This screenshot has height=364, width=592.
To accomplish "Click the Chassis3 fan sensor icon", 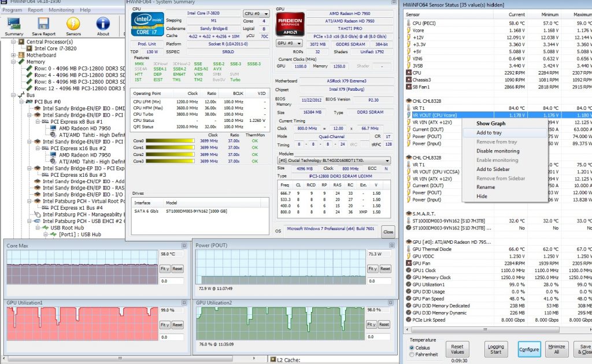I will click(409, 80).
